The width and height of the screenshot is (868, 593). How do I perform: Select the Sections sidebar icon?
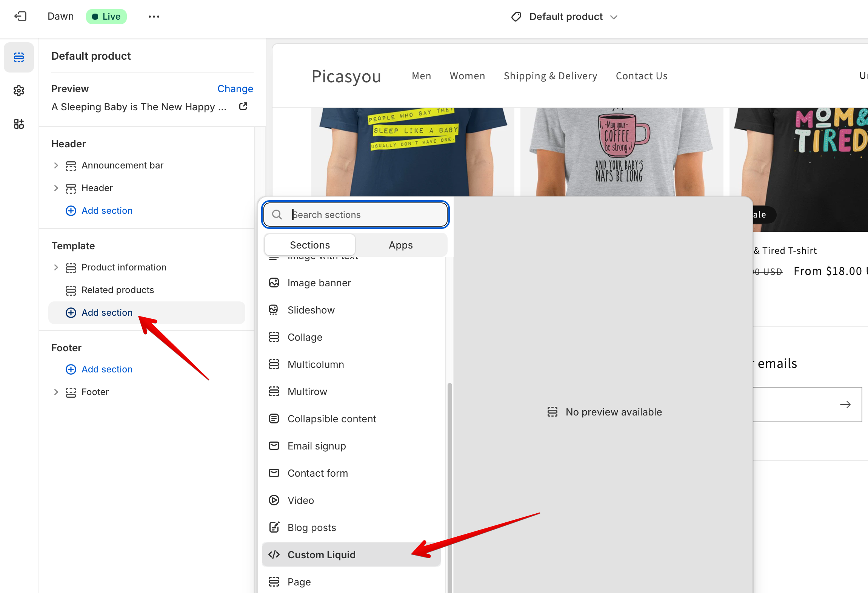pos(19,57)
